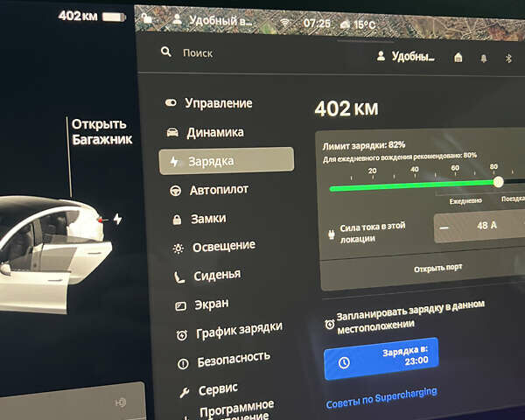Open the Сервис menu section
This screenshot has height=420, width=525.
[208, 390]
